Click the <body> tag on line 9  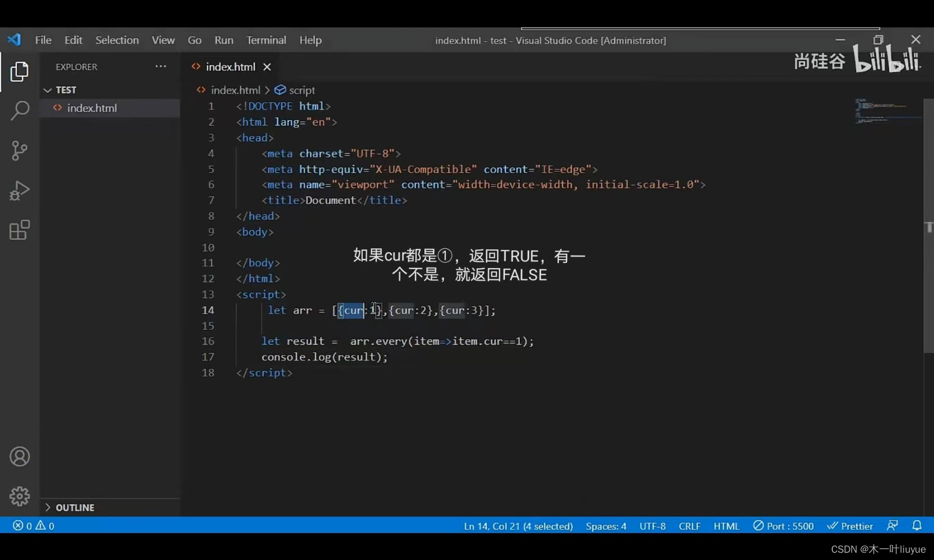click(x=255, y=232)
